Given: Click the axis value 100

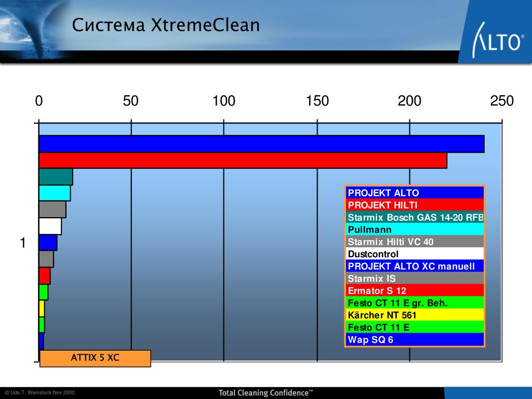Looking at the screenshot, I should pyautogui.click(x=223, y=101).
